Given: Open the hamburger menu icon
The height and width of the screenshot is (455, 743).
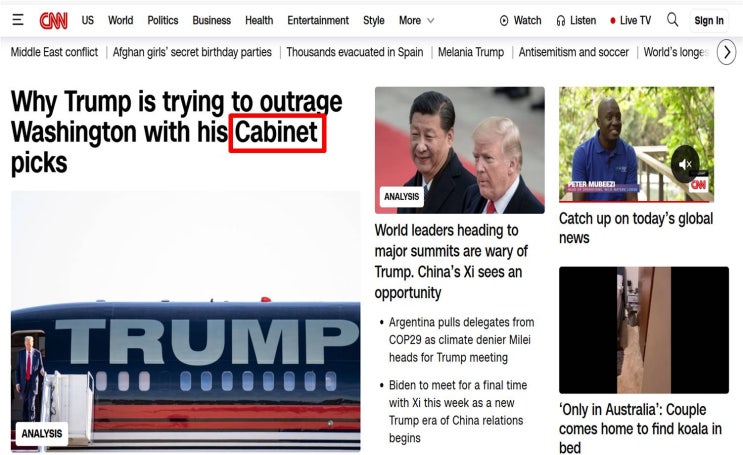Looking at the screenshot, I should coord(18,20).
